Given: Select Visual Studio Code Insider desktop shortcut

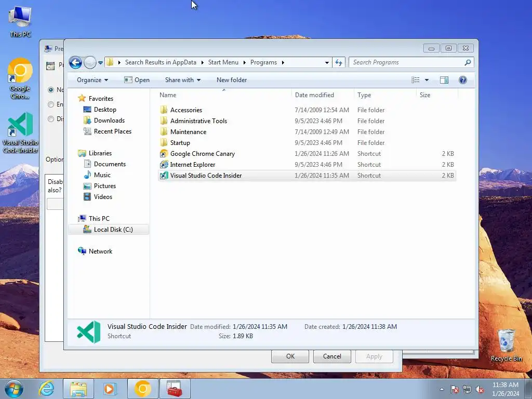Looking at the screenshot, I should point(20,132).
